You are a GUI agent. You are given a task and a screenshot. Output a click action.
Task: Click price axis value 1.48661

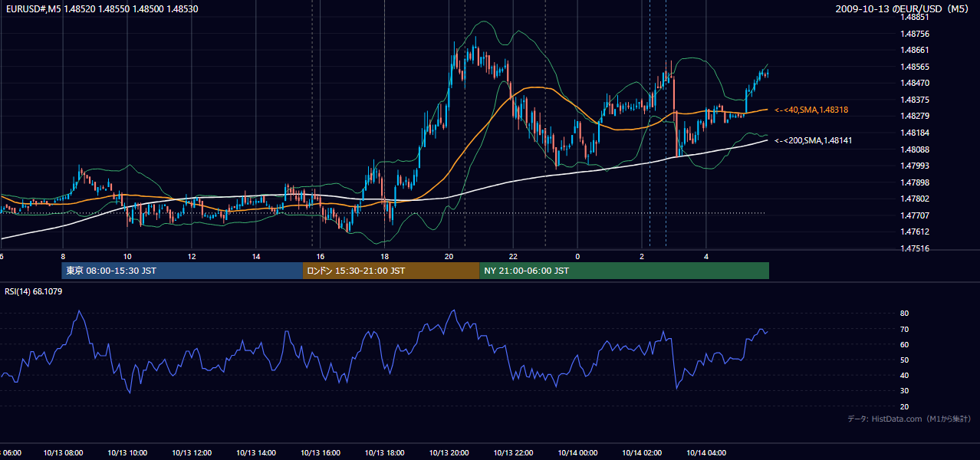[915, 50]
